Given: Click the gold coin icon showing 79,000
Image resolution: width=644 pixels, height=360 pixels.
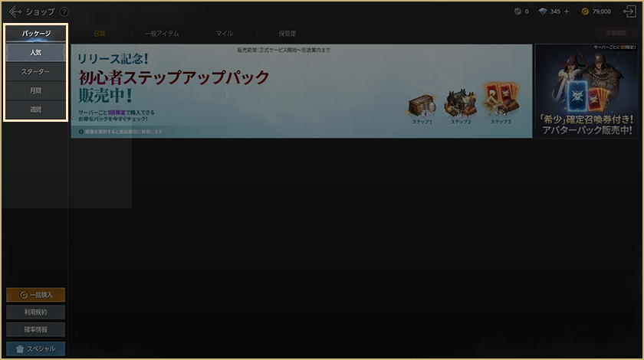Looking at the screenshot, I should click(586, 11).
